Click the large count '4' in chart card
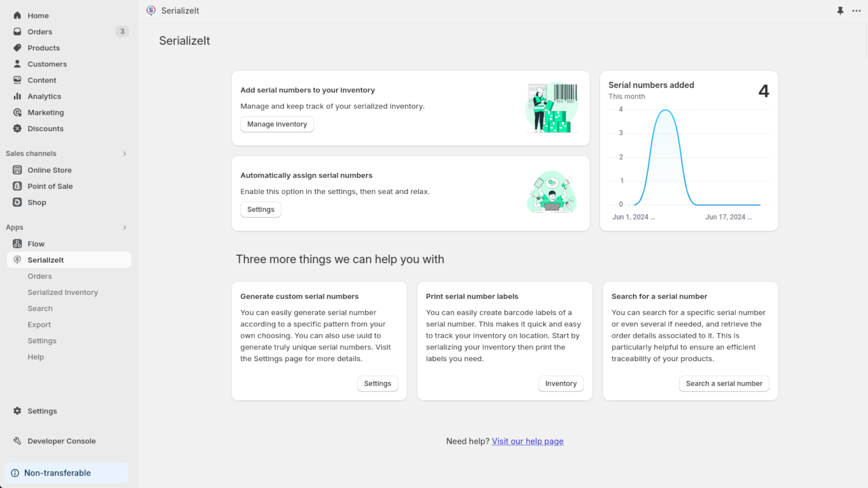The width and height of the screenshot is (868, 488). click(x=764, y=91)
